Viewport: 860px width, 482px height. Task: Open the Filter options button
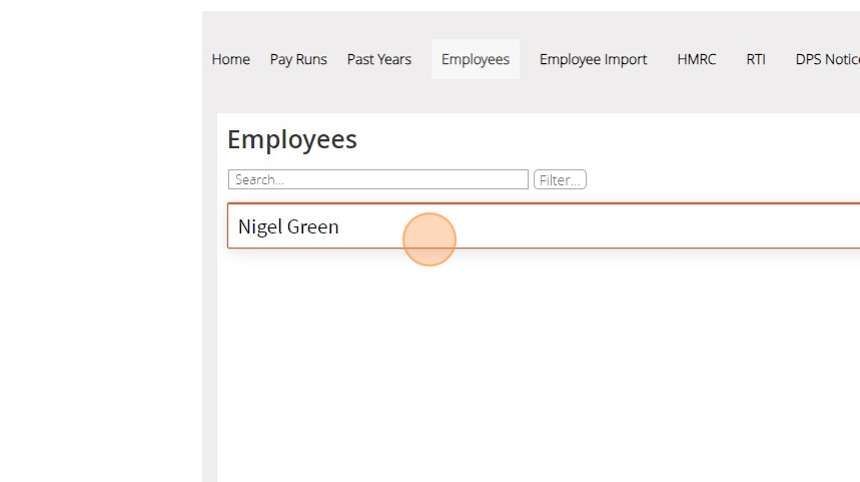[x=560, y=179]
